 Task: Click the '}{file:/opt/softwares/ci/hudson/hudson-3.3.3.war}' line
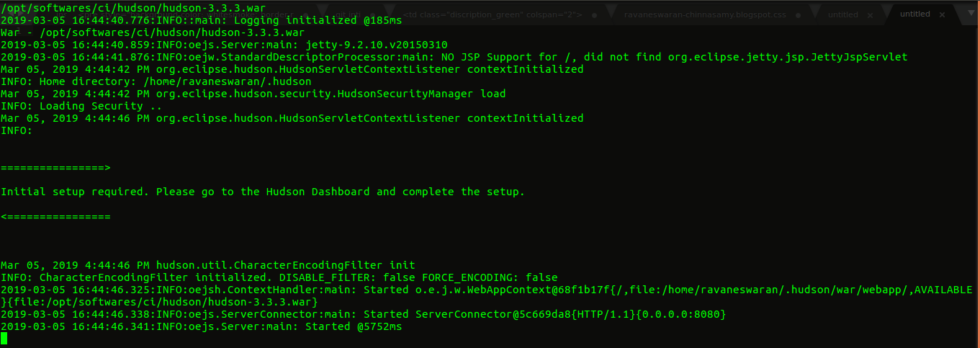pos(159,303)
